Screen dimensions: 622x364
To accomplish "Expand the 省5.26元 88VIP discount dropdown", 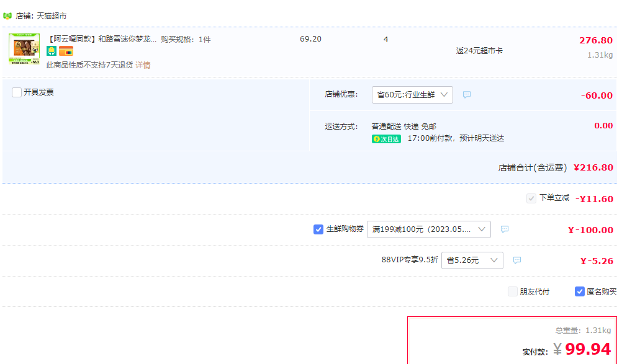I will tap(472, 260).
